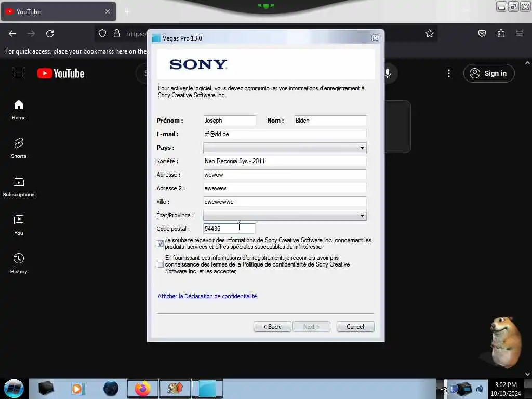Click the padlock site info icon

117,33
